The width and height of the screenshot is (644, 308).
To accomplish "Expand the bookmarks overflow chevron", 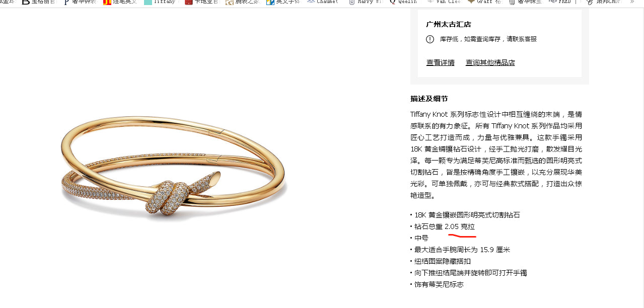I will (632, 2).
